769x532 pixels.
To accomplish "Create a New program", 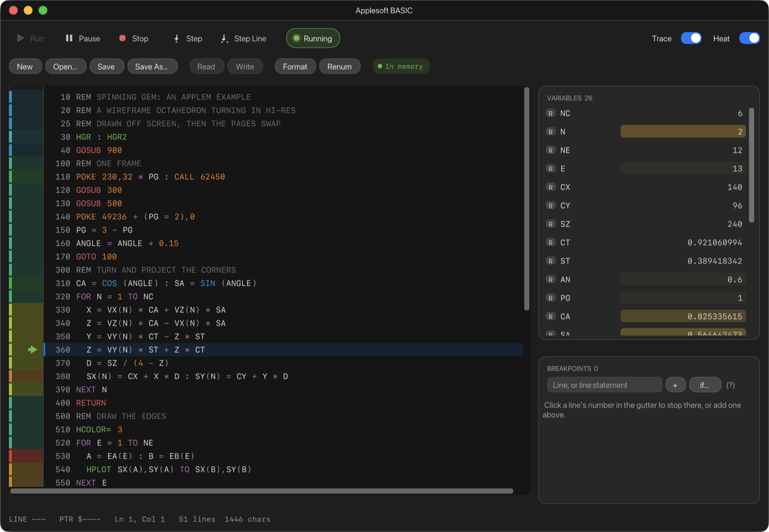I will tap(25, 66).
